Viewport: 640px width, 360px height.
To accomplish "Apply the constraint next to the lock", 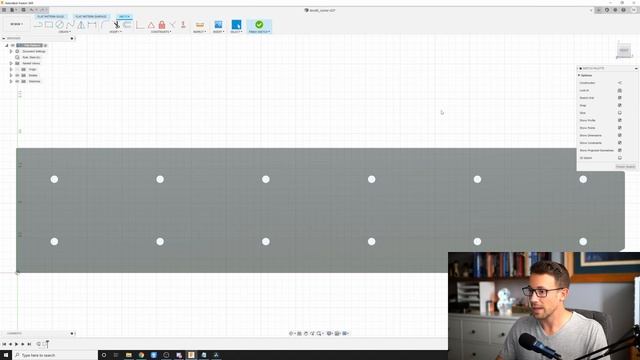I will click(173, 25).
